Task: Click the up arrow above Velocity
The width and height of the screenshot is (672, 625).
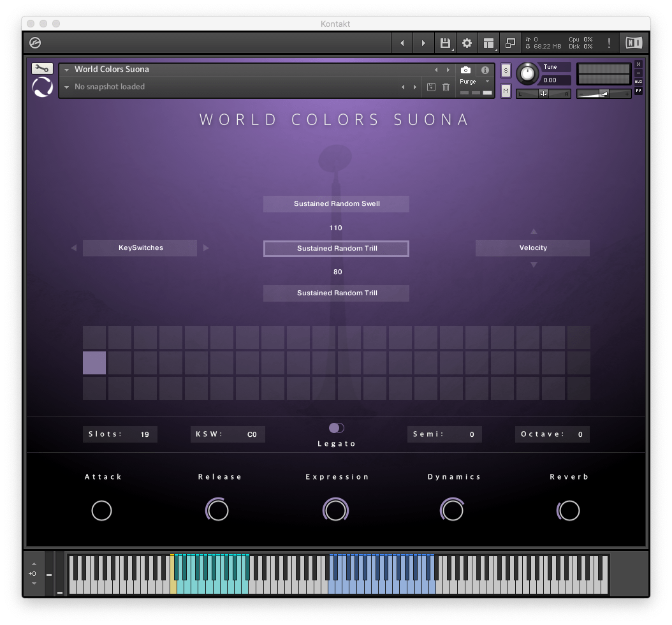Action: (x=534, y=232)
